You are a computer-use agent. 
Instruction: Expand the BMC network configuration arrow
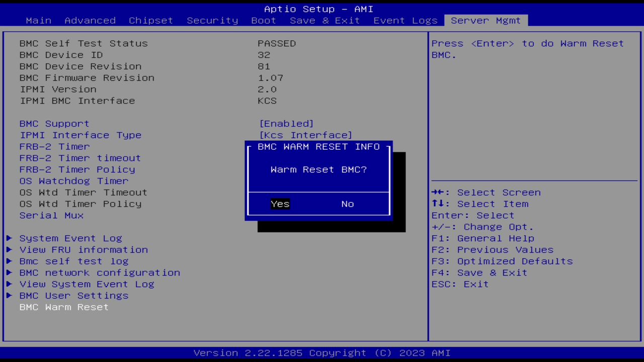(9, 273)
